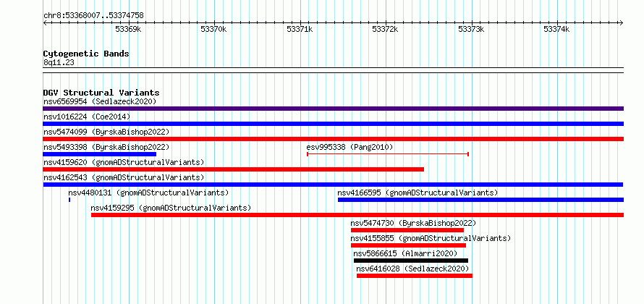Viewport: 644px width, 304px height.
Task: Select the red nsv4159620 variant bar
Action: 233,169
